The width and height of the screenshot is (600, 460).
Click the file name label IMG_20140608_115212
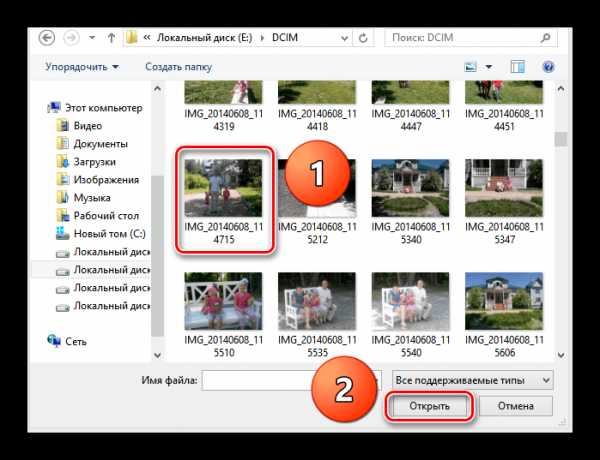(317, 233)
